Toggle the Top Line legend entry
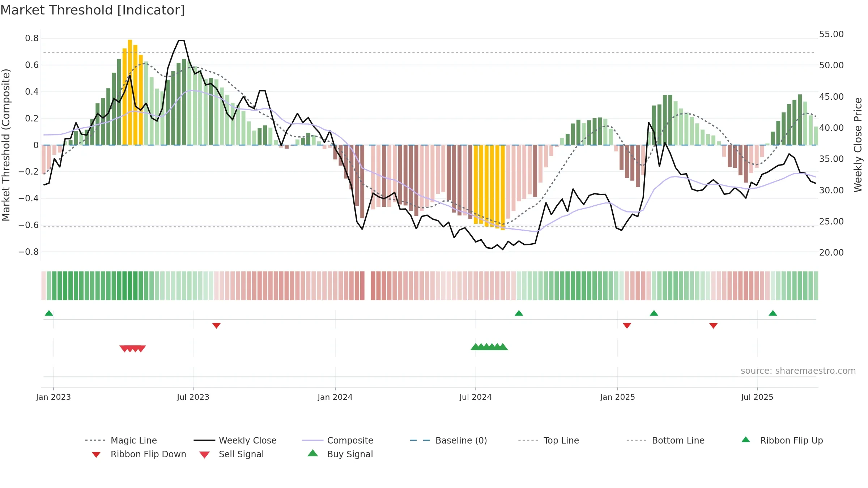This screenshot has width=868, height=488. [549, 440]
